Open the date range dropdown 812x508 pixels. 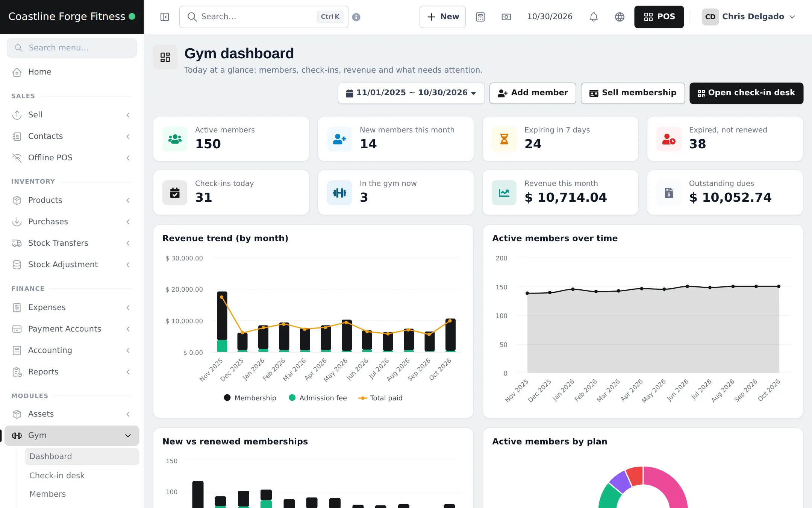pyautogui.click(x=411, y=93)
